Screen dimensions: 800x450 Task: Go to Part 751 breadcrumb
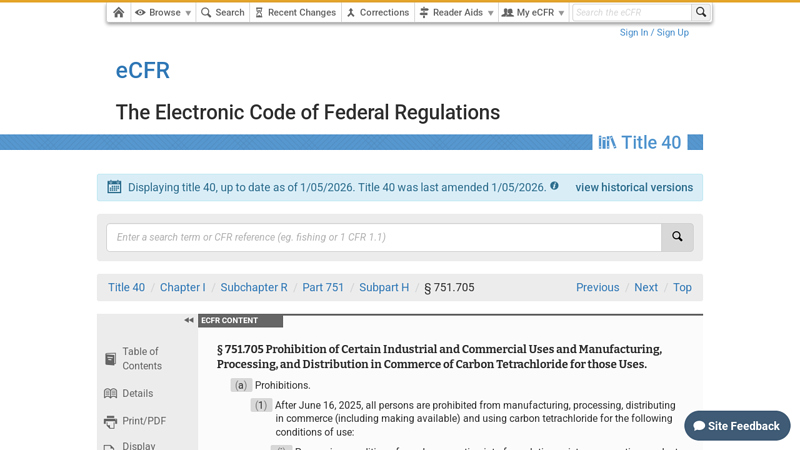point(323,287)
